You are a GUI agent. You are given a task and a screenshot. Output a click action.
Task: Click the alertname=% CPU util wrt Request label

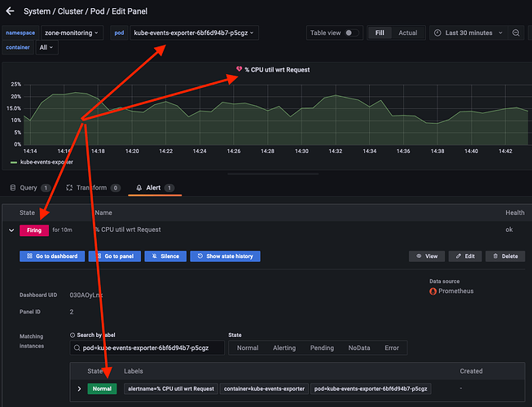coord(171,389)
